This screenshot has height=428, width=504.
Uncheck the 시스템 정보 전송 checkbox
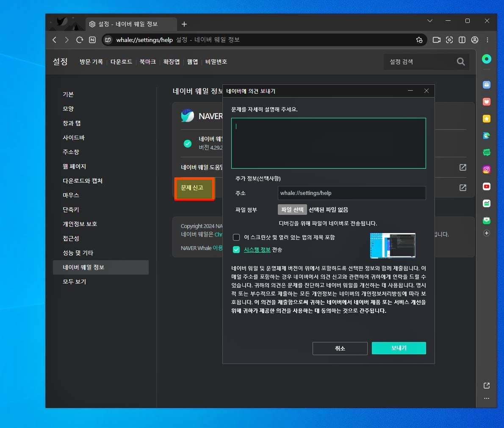tap(236, 250)
